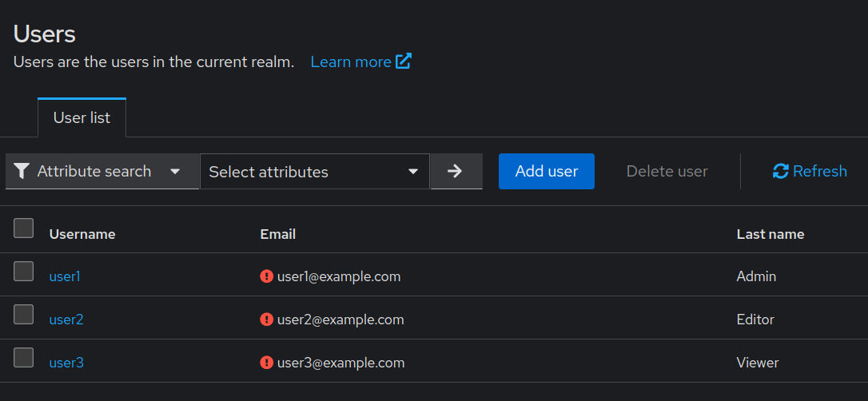
Task: Open the Attribute search dropdown
Action: pos(102,172)
